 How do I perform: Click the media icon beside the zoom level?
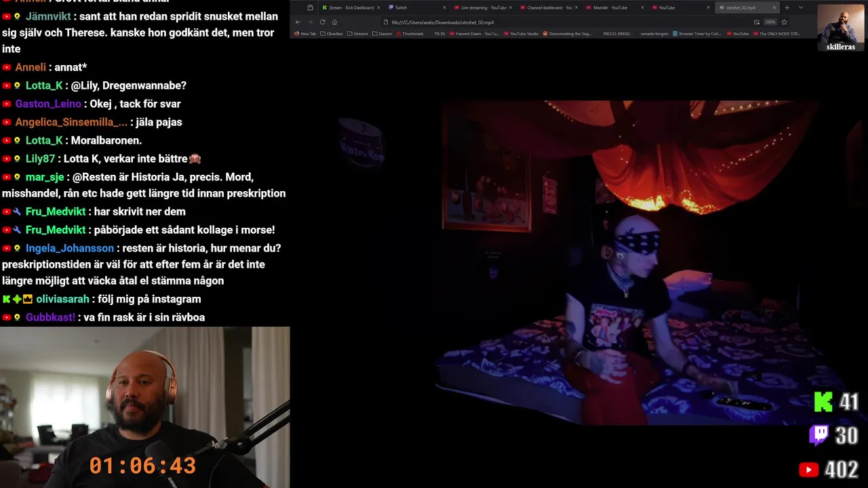pyautogui.click(x=757, y=22)
